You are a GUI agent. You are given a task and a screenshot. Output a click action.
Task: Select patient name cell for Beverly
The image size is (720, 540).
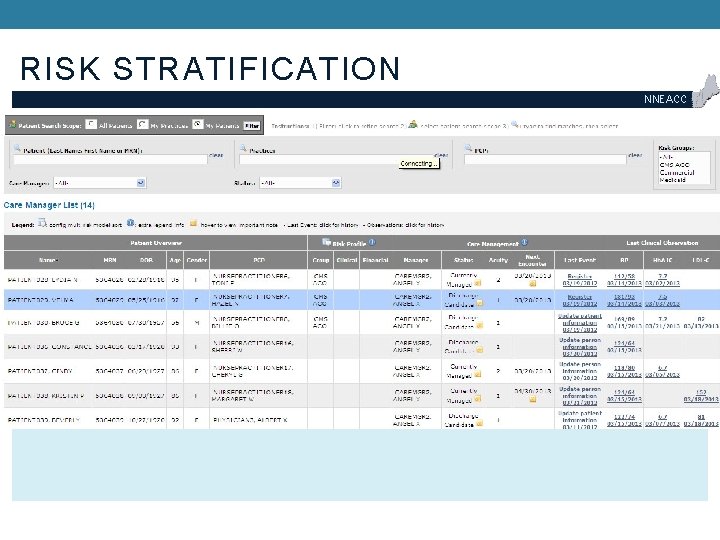[44, 420]
